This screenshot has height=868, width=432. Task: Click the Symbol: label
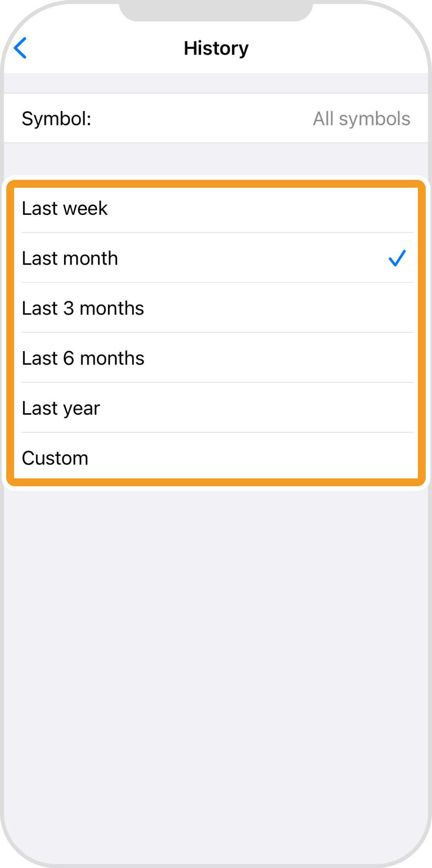57,119
